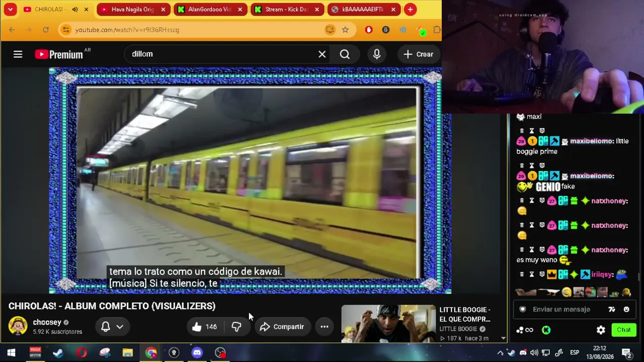Clear the 'dillom' search text
The width and height of the screenshot is (644, 362).
click(322, 54)
